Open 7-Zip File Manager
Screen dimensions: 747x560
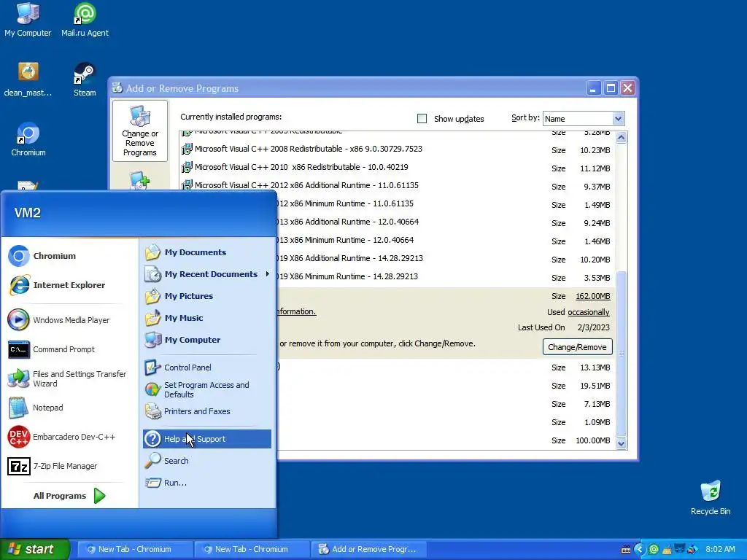pyautogui.click(x=52, y=466)
